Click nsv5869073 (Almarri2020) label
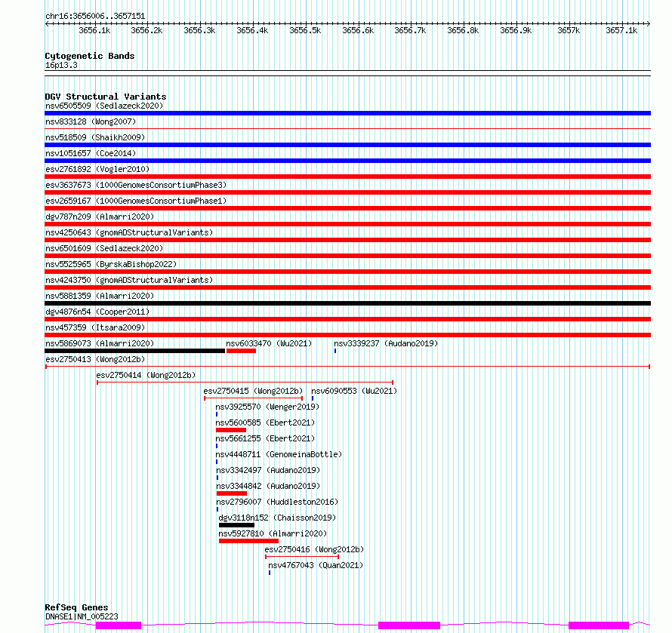 point(100,343)
